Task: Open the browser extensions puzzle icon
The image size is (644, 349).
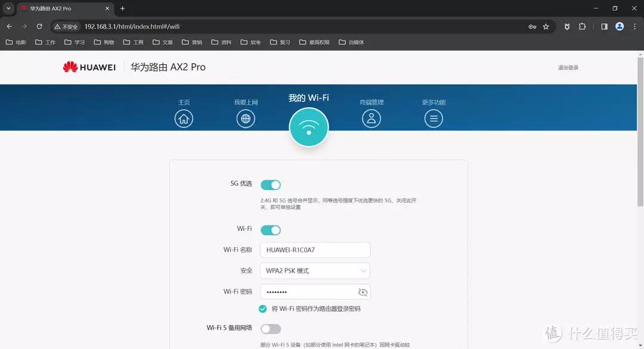Action: click(582, 26)
